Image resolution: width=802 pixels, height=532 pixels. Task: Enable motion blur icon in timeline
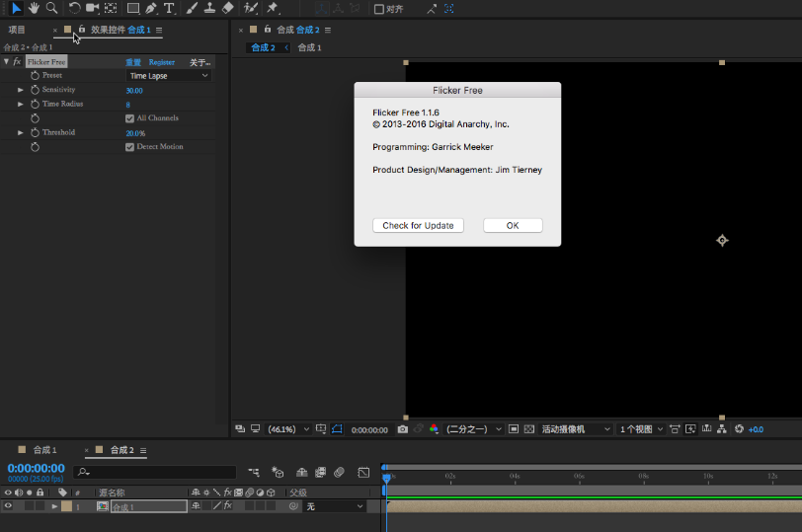tap(339, 472)
